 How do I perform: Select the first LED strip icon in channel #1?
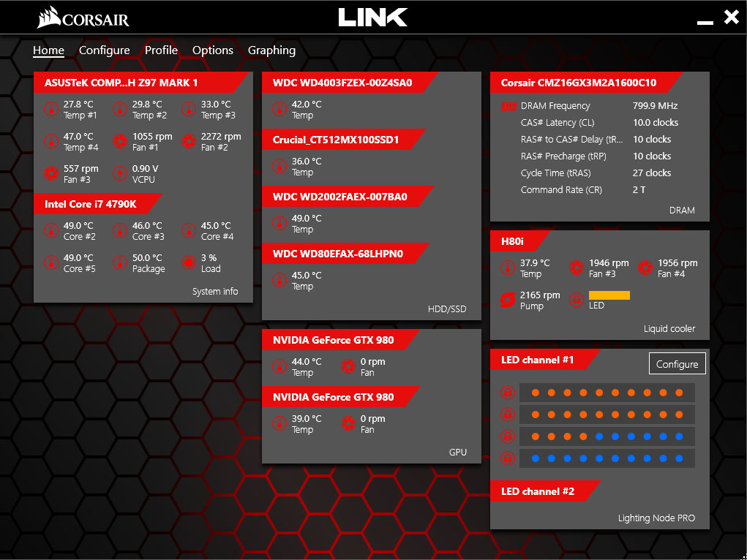coord(506,393)
